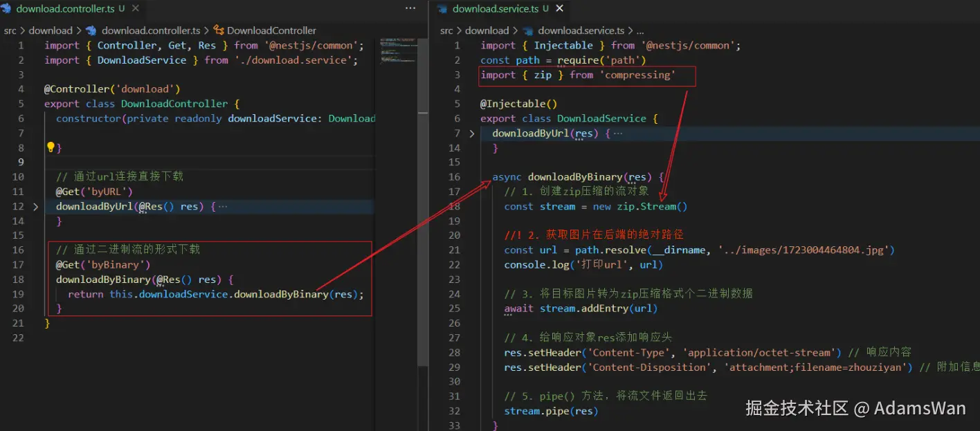This screenshot has width=980, height=431.
Task: Click the 'Content-Type' header string
Action: point(628,353)
